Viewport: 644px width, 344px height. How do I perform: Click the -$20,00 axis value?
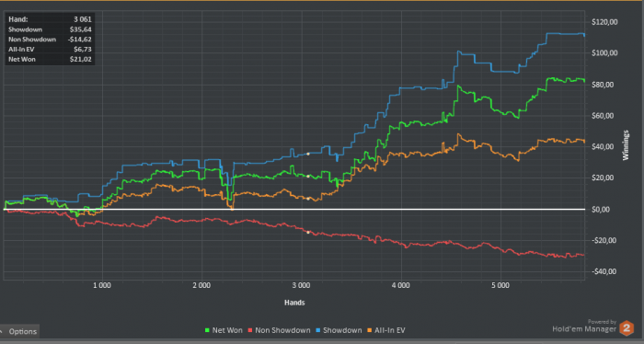pos(604,240)
